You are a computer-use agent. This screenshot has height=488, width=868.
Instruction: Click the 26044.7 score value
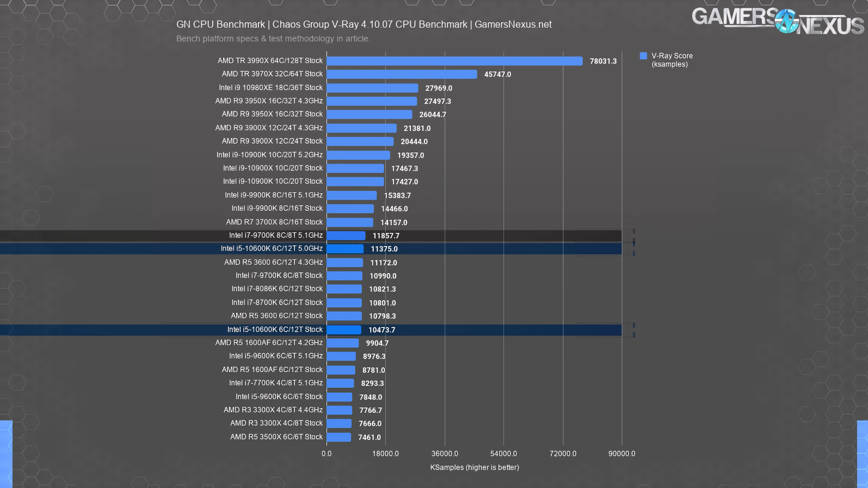(433, 115)
